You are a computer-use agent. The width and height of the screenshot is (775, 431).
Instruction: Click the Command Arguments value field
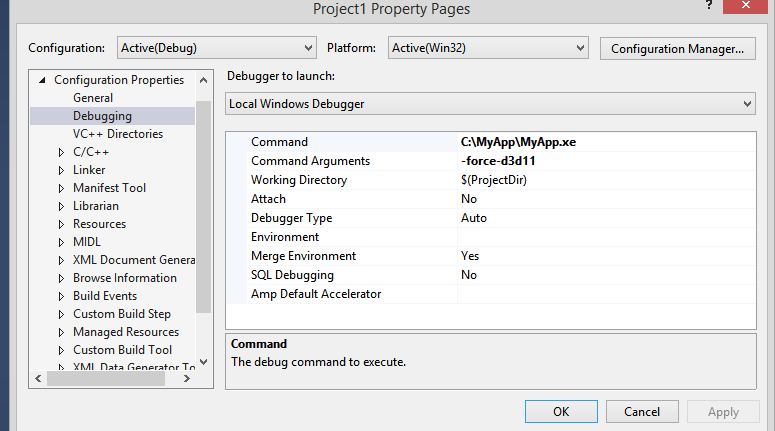tap(604, 161)
